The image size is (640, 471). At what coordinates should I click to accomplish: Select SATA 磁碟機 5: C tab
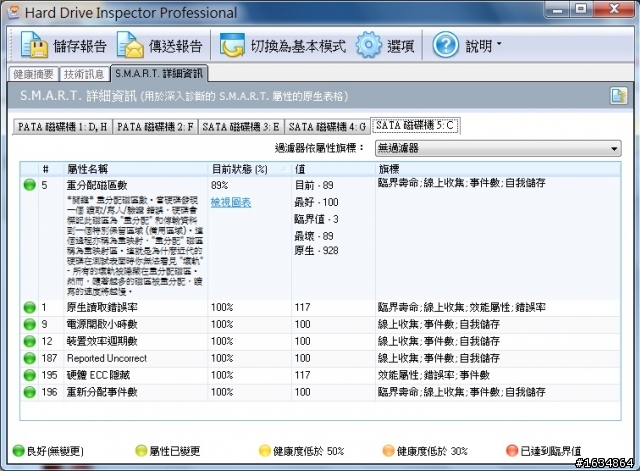(415, 125)
